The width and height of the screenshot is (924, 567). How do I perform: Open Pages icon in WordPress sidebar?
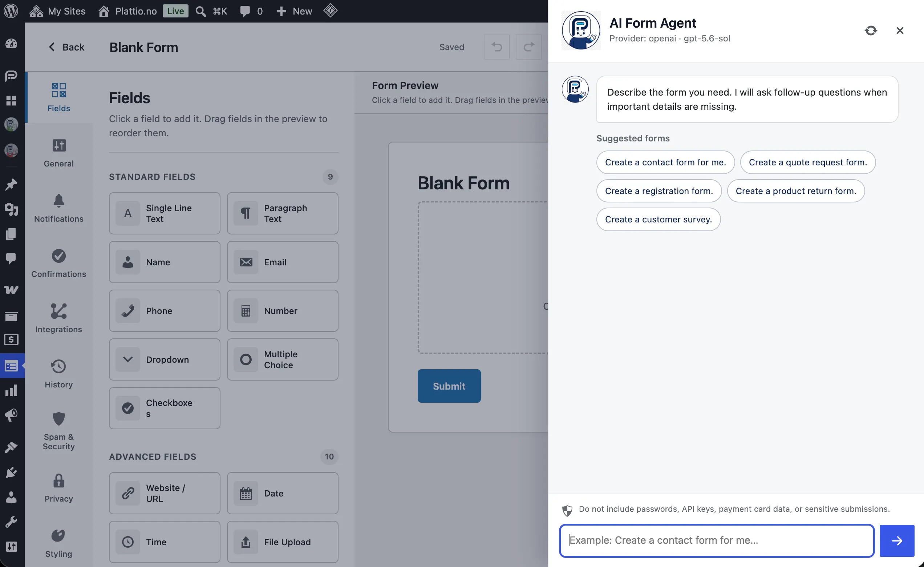11,234
